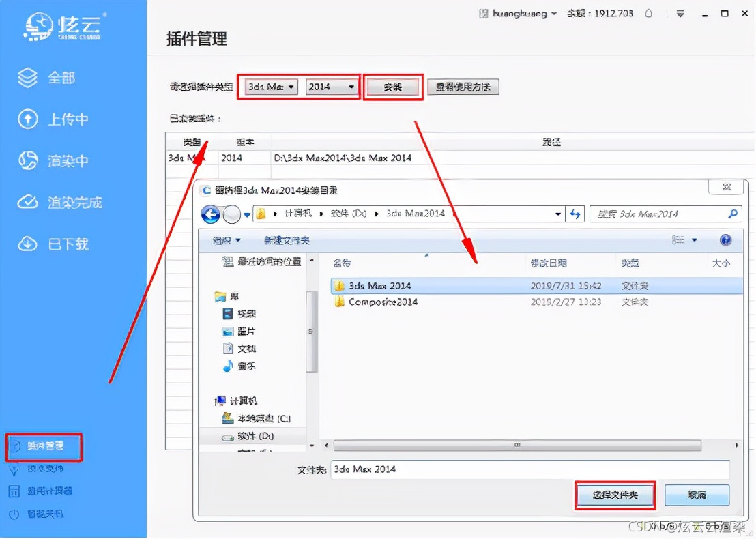Sort by the 名称 column header
This screenshot has width=756, height=539.
[x=342, y=263]
